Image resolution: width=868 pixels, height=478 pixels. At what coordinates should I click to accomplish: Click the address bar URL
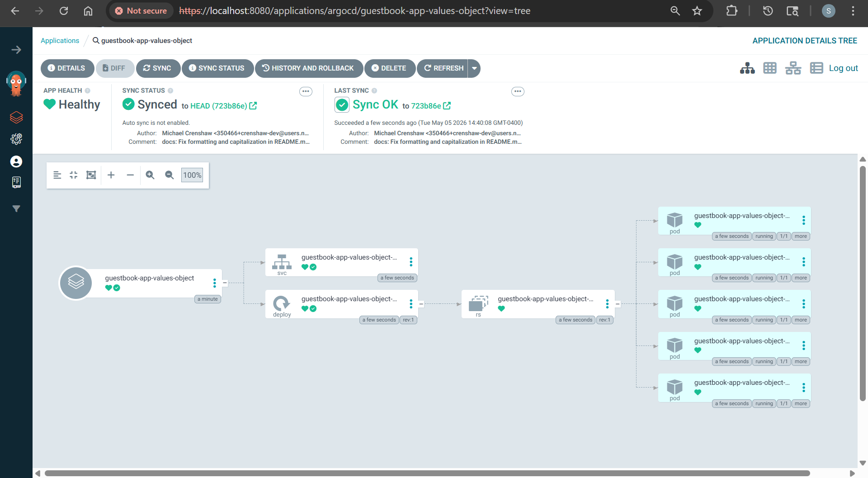tap(354, 11)
